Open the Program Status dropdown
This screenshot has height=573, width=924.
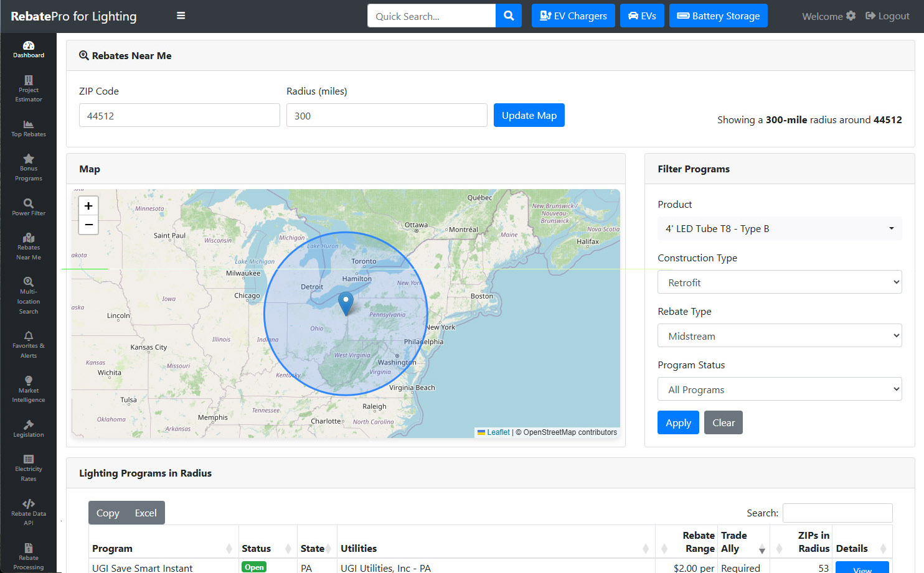point(780,389)
